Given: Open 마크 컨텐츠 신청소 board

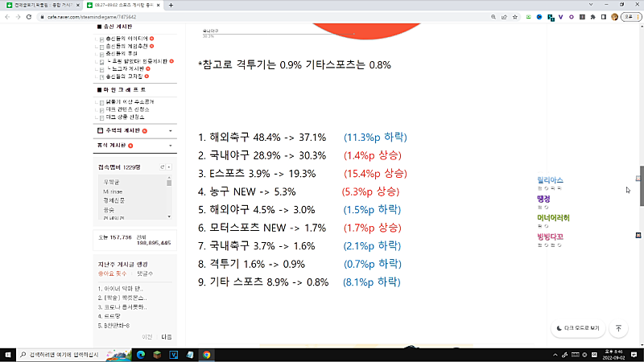Looking at the screenshot, I should (127, 109).
